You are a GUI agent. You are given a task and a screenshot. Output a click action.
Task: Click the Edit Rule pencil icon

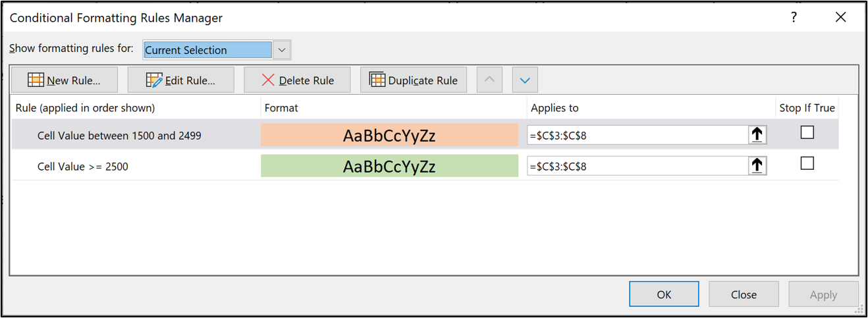coord(154,80)
